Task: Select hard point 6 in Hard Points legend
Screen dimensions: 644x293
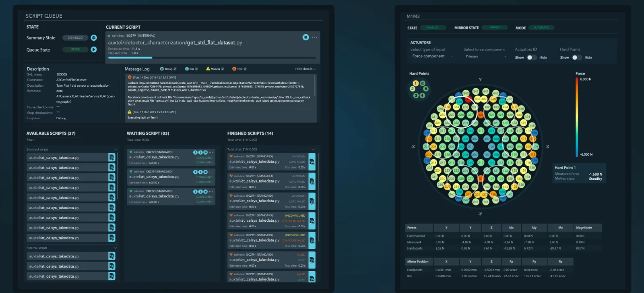Action: coord(422,83)
